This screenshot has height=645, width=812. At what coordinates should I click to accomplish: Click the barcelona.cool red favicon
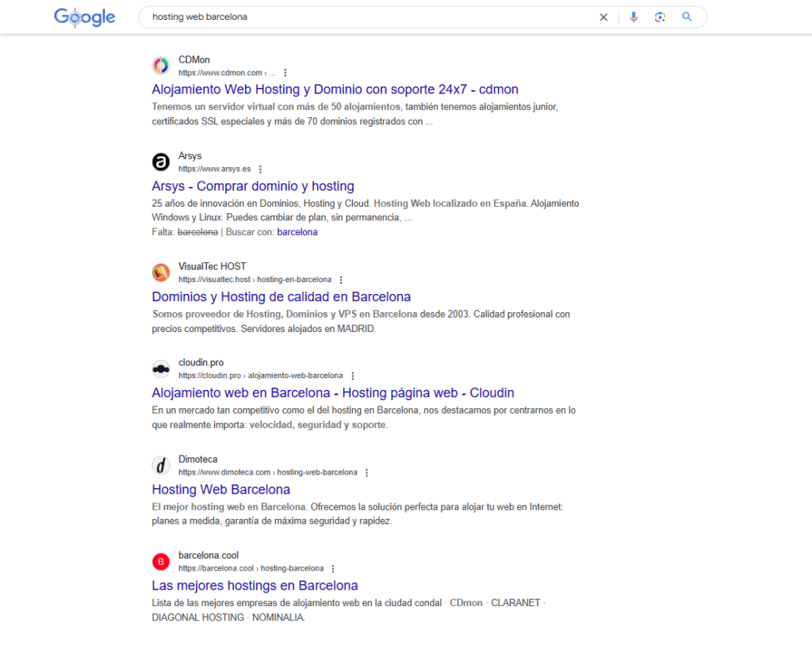[x=161, y=562]
